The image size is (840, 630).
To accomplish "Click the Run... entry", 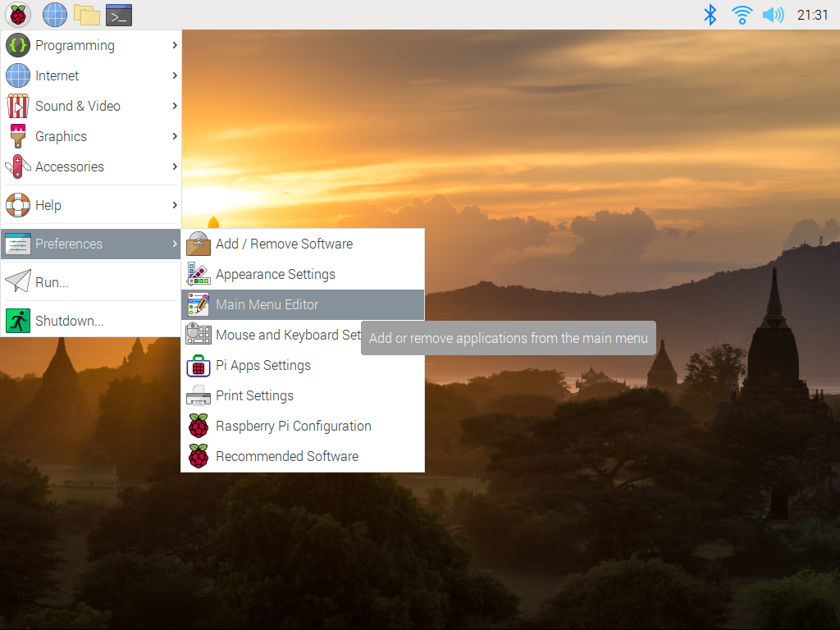I will click(x=51, y=281).
